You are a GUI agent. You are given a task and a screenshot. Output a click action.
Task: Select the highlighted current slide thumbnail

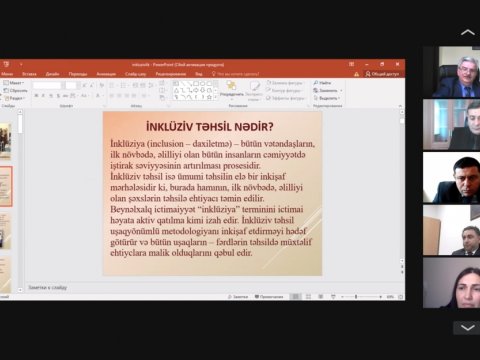coord(6,186)
